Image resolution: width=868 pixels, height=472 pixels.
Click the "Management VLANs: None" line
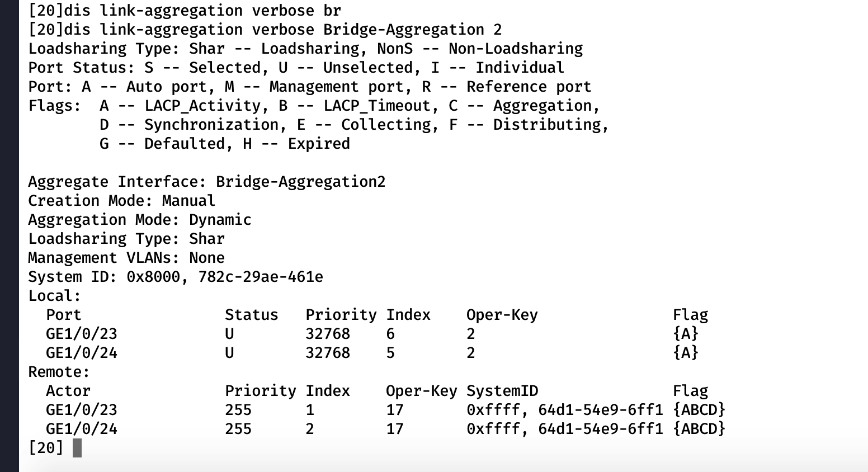coord(126,258)
